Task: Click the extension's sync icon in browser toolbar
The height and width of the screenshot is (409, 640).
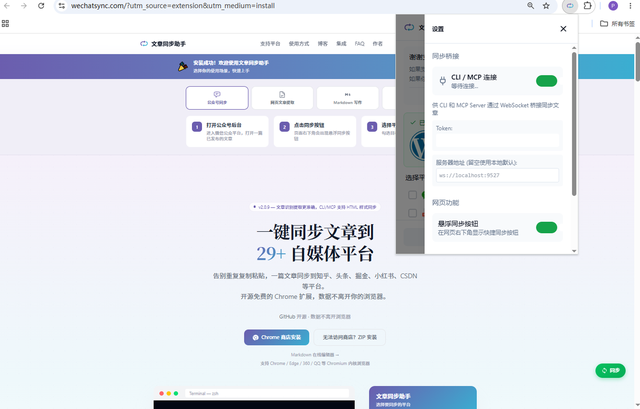Action: coord(570,6)
